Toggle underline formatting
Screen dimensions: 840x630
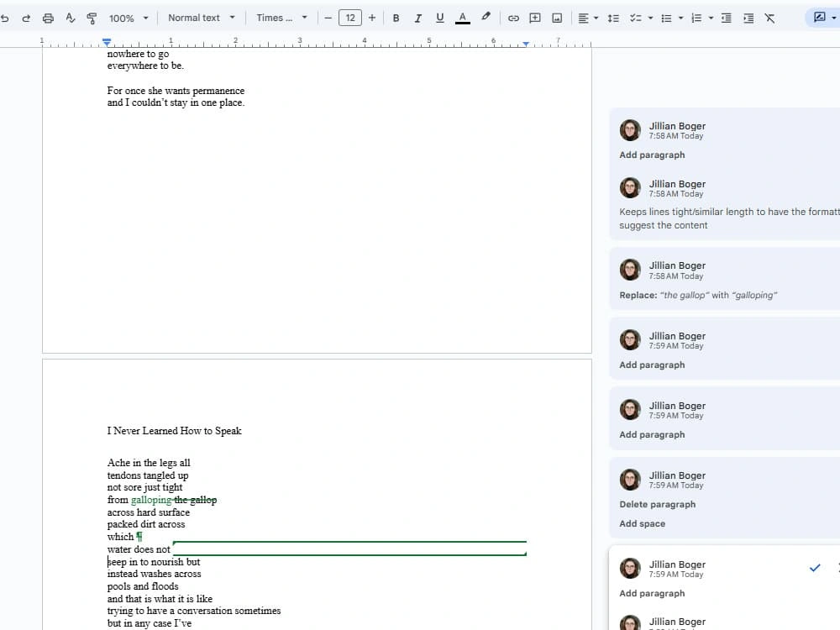(440, 18)
